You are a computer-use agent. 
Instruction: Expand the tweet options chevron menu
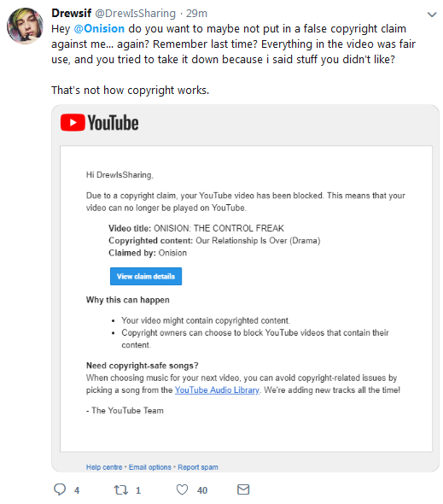click(432, 15)
